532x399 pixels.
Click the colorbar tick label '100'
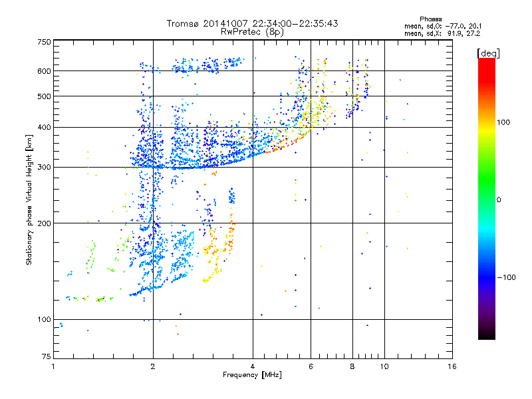pyautogui.click(x=503, y=122)
